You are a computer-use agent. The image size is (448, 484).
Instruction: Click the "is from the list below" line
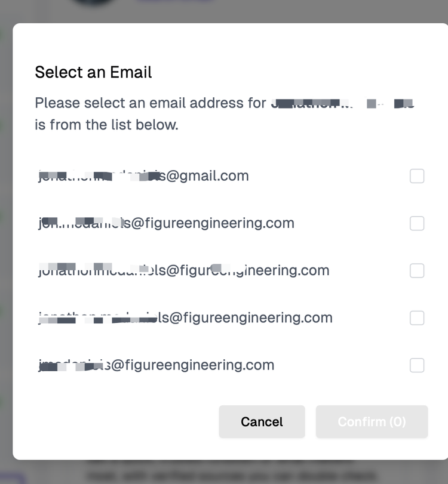pyautogui.click(x=106, y=125)
